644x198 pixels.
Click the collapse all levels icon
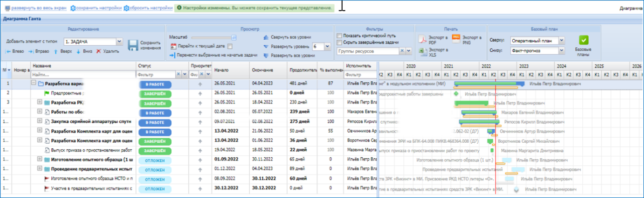pos(266,38)
